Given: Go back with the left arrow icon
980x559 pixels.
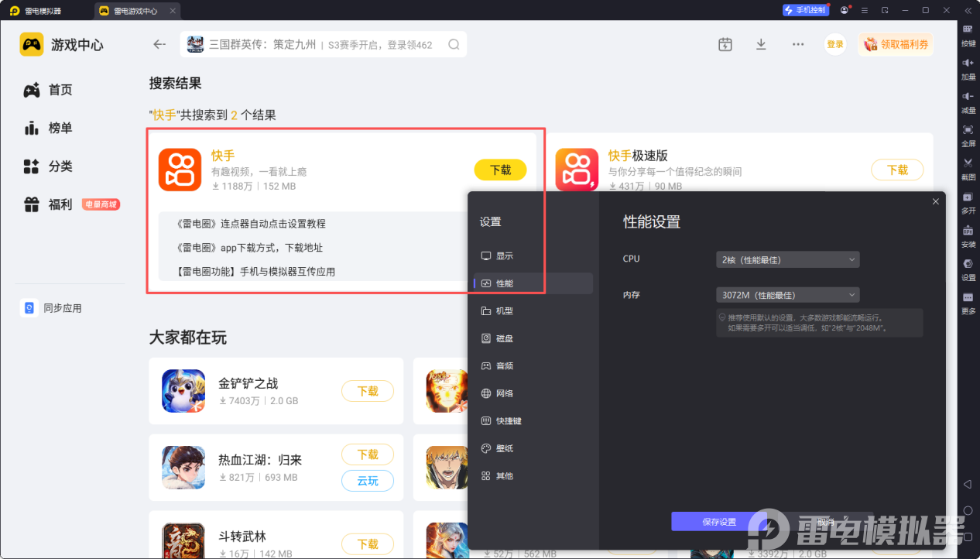Looking at the screenshot, I should tap(159, 44).
